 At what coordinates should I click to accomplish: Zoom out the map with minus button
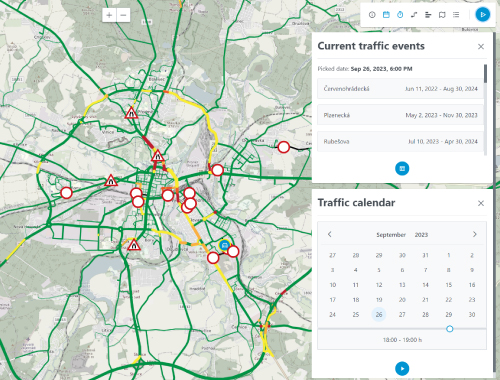[123, 15]
